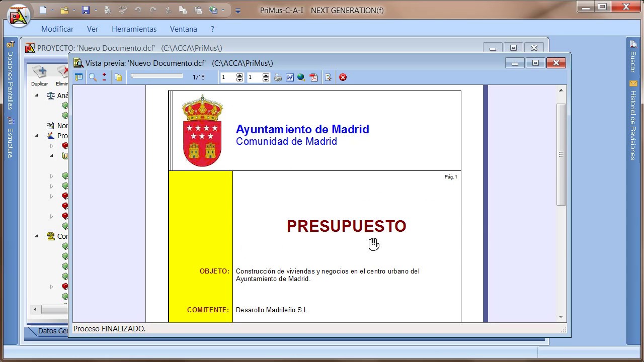Open dropdown arrow next to Save icon
644x362 pixels.
coord(96,11)
